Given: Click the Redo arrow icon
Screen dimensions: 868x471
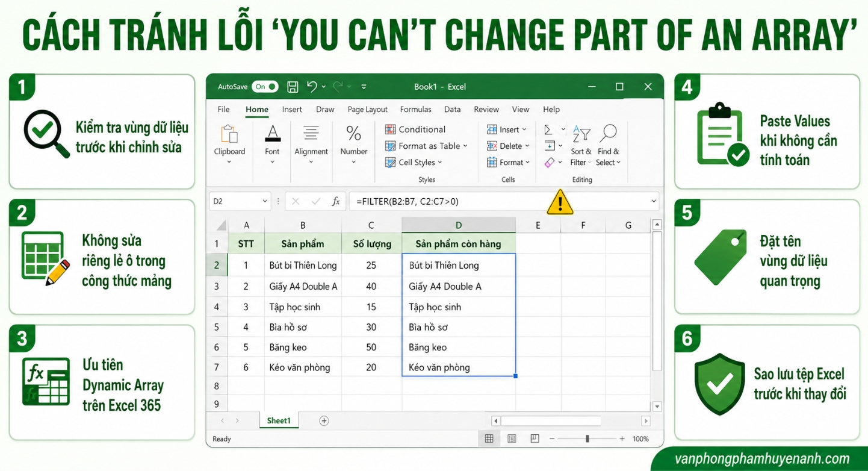Looking at the screenshot, I should coord(338,86).
